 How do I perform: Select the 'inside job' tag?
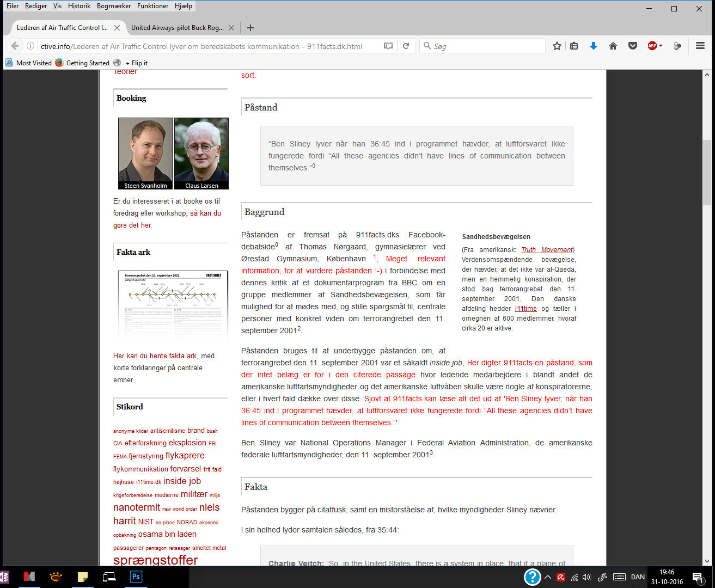coord(182,481)
